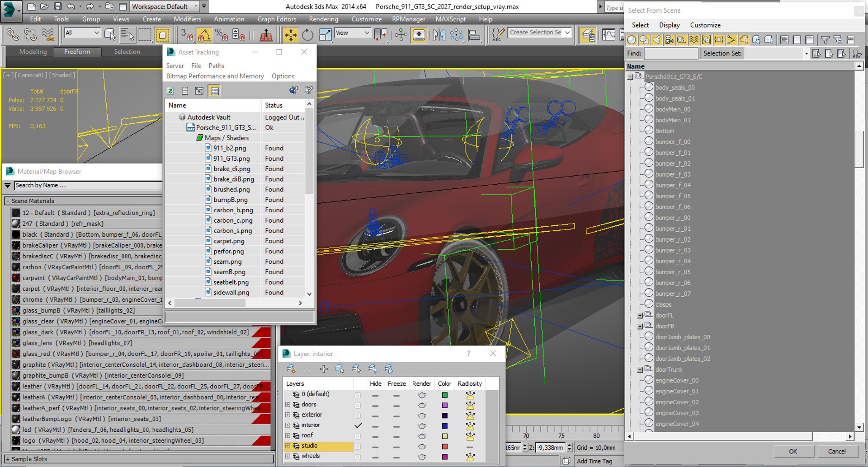Click the Find input field
This screenshot has height=467, width=868.
click(671, 54)
